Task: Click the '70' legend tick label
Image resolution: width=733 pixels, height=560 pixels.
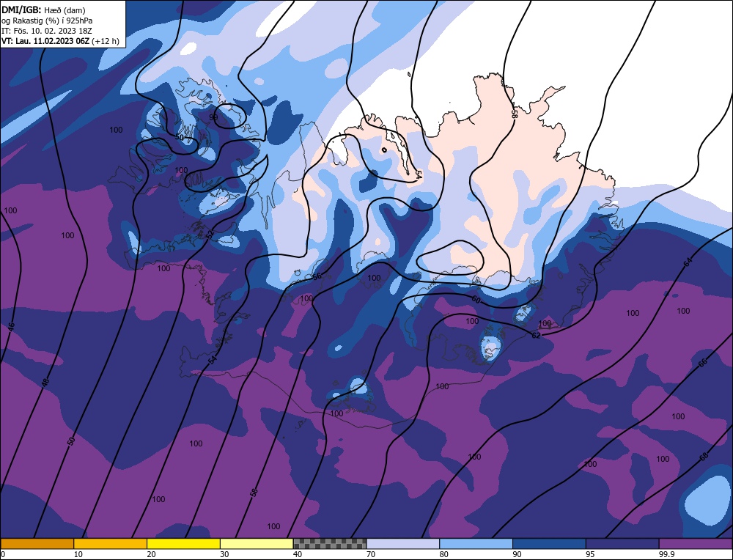Action: [x=370, y=554]
